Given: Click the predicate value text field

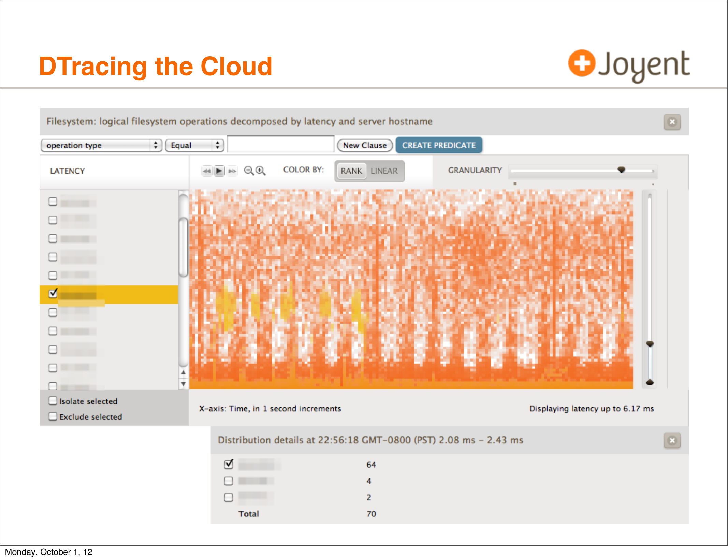Looking at the screenshot, I should point(280,145).
